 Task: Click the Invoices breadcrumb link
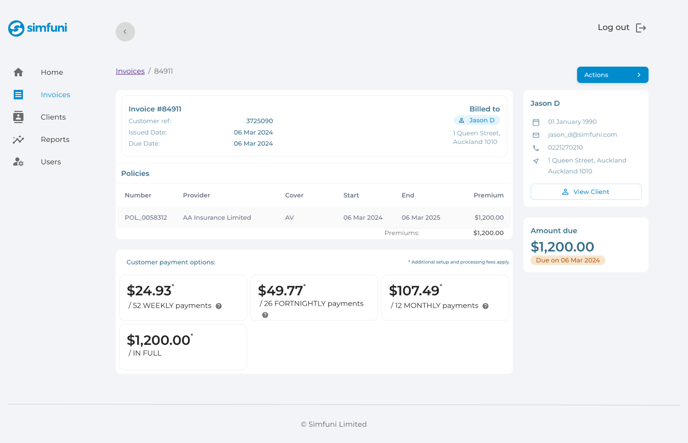(130, 71)
